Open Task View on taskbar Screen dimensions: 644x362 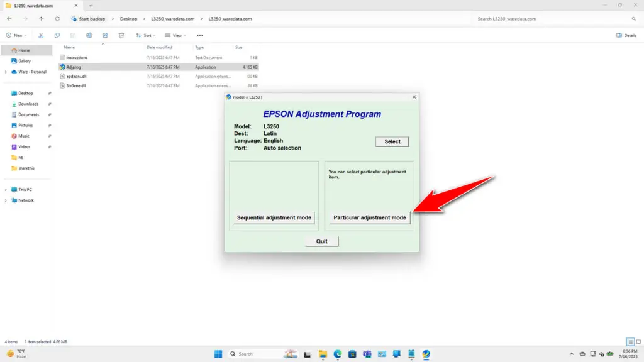[307, 354]
